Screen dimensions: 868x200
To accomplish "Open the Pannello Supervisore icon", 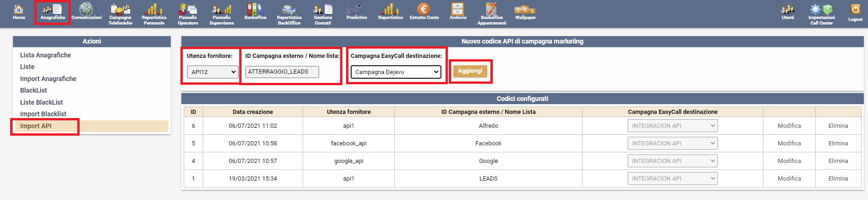I will pyautogui.click(x=221, y=14).
